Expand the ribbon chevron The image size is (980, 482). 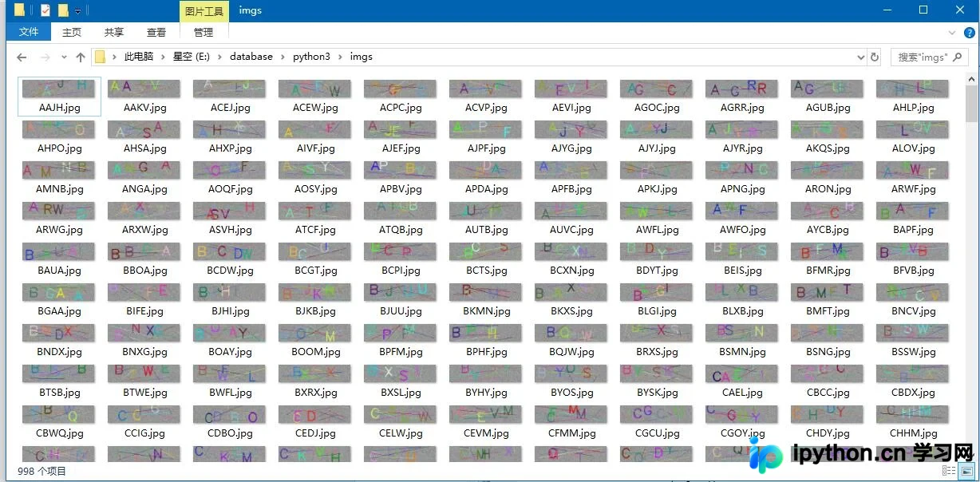click(x=951, y=33)
